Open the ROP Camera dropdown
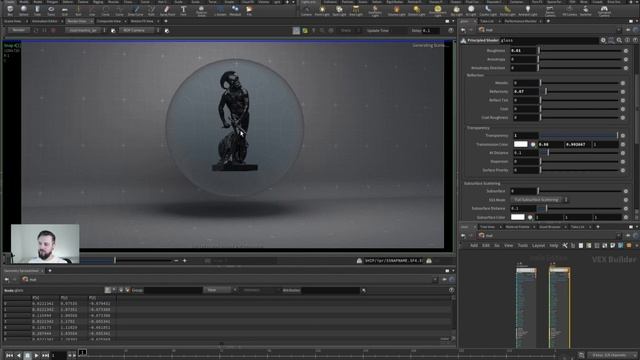 coord(139,30)
